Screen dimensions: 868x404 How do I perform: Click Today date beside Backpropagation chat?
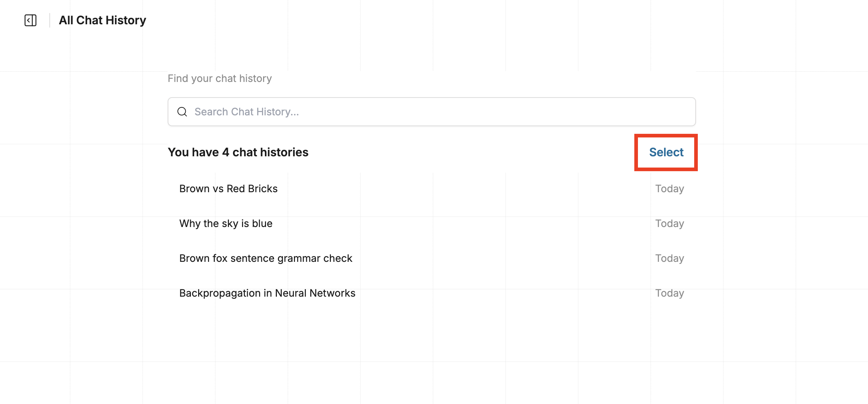pyautogui.click(x=670, y=293)
